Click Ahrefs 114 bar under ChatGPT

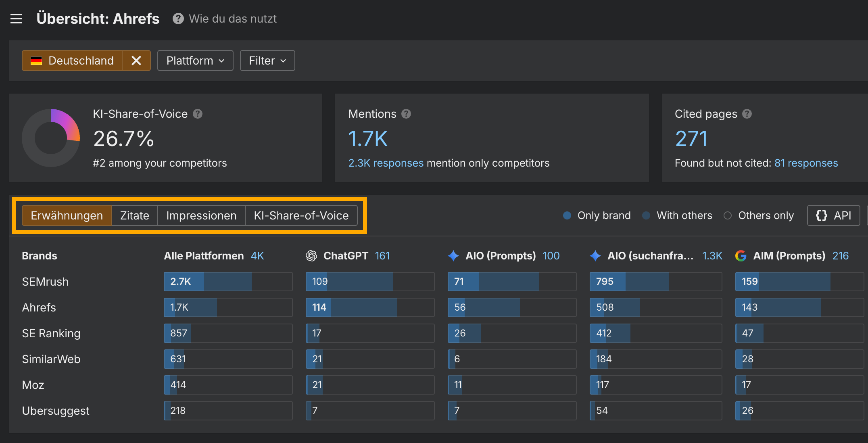point(370,307)
